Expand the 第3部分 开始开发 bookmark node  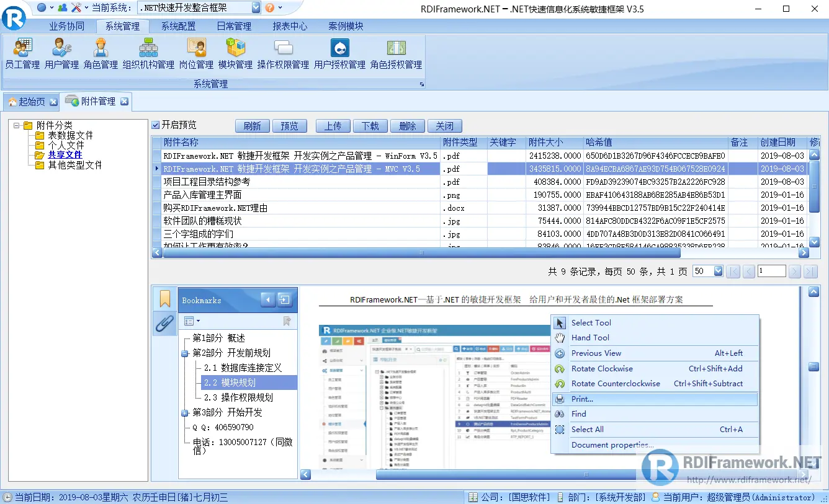click(x=186, y=413)
